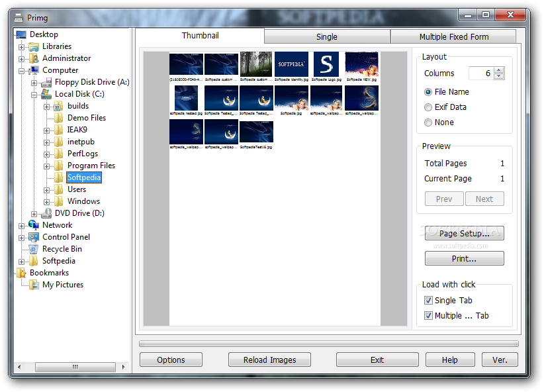Expand the Libraries tree node
The image size is (544, 392).
click(x=22, y=47)
